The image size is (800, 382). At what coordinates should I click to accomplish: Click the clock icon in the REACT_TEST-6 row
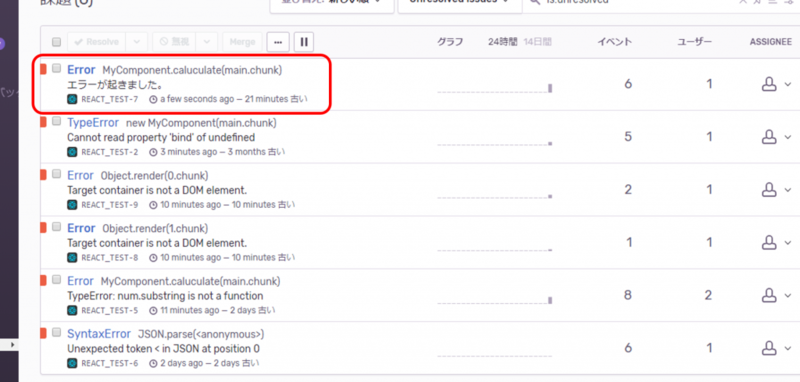click(153, 363)
